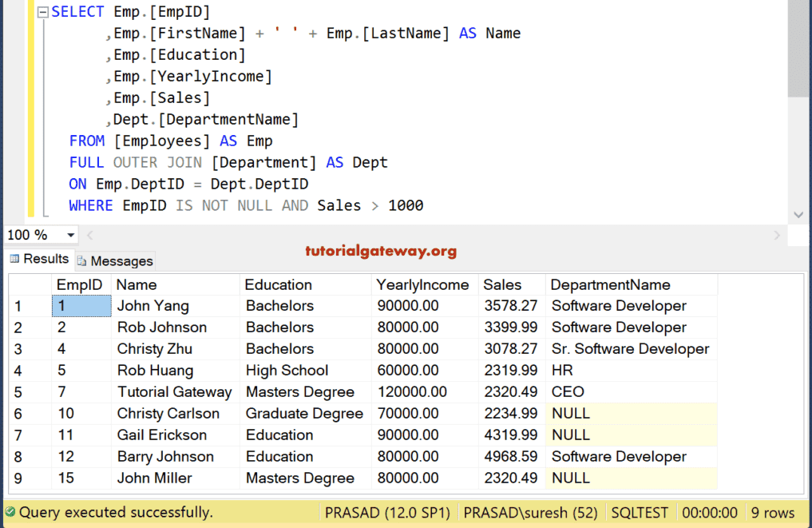Click the DepartmentName column header
Screen dimensions: 812x528
610,284
